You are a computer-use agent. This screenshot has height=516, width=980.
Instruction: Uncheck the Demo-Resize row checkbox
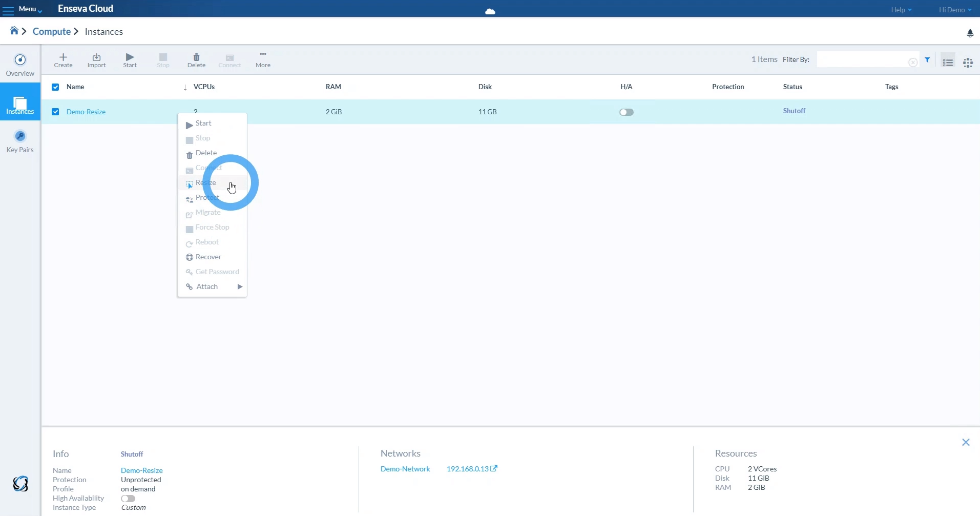[55, 112]
